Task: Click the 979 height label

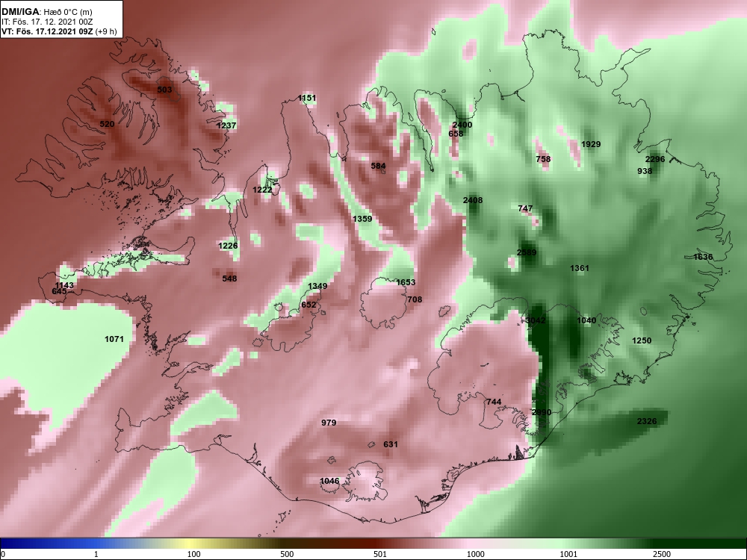Action: click(x=329, y=423)
